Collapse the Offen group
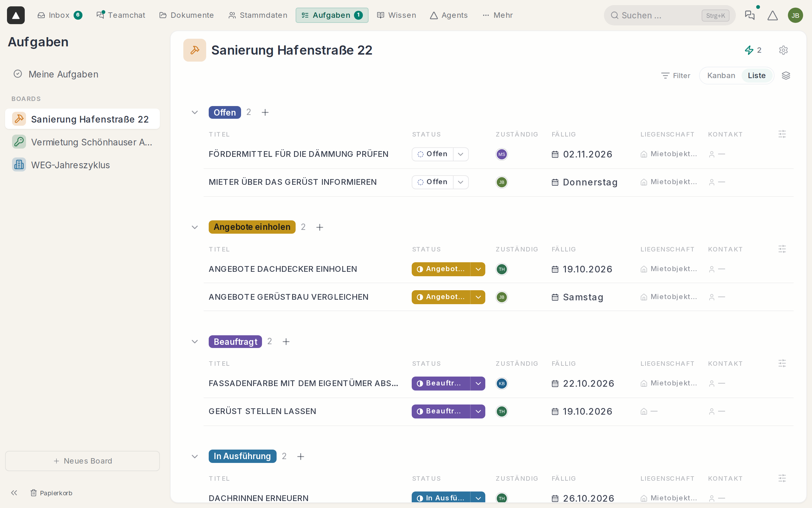 [195, 112]
